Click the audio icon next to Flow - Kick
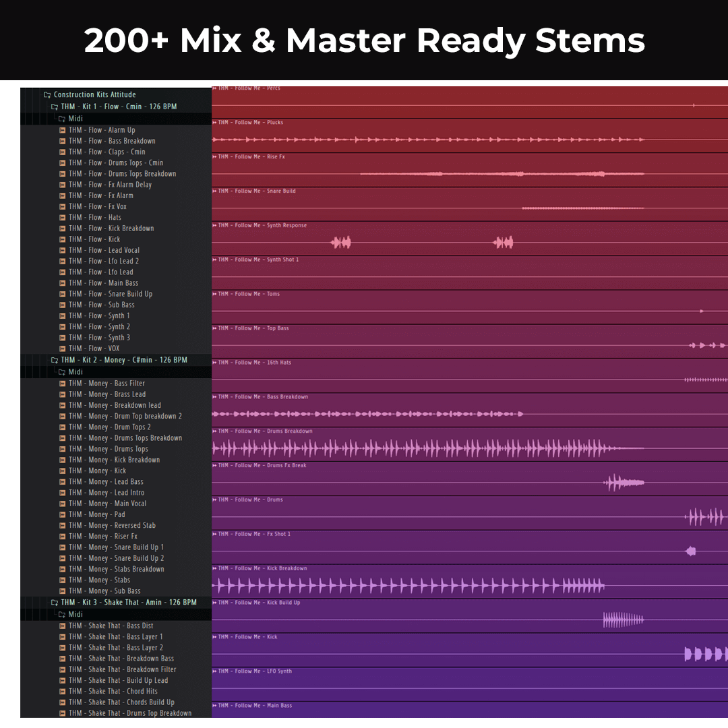The width and height of the screenshot is (728, 728). coord(62,239)
